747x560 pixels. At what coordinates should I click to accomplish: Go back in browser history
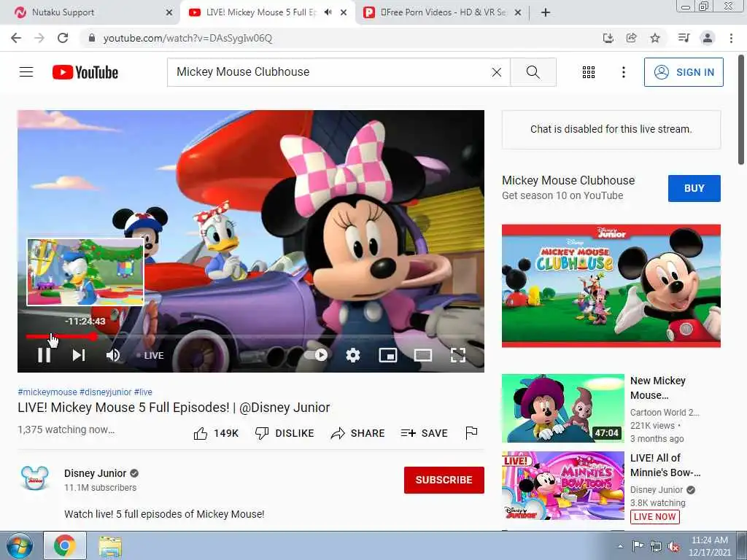[x=16, y=38]
